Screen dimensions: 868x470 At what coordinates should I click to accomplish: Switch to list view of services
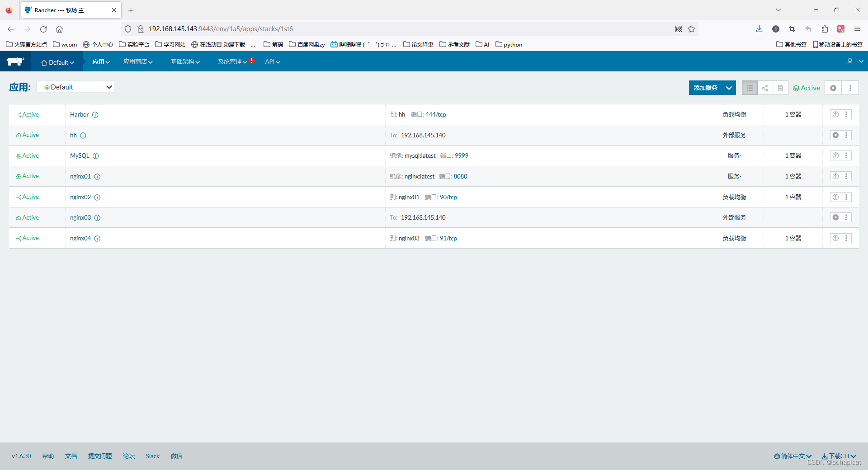(x=750, y=88)
